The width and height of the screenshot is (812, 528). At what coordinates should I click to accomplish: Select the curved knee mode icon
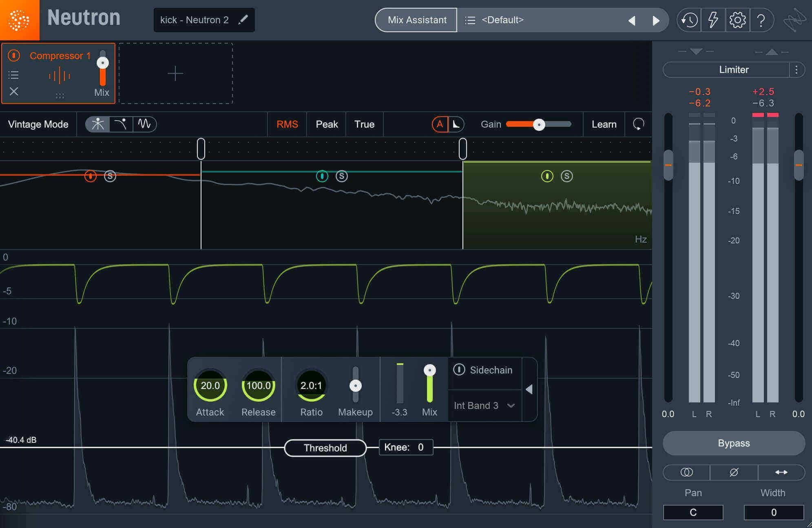pyautogui.click(x=121, y=124)
